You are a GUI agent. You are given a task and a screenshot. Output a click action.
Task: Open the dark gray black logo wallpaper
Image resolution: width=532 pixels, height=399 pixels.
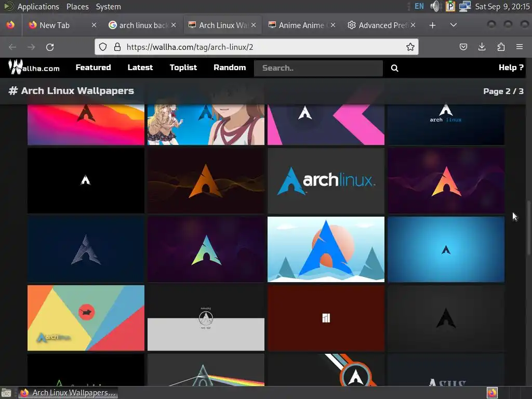(446, 318)
